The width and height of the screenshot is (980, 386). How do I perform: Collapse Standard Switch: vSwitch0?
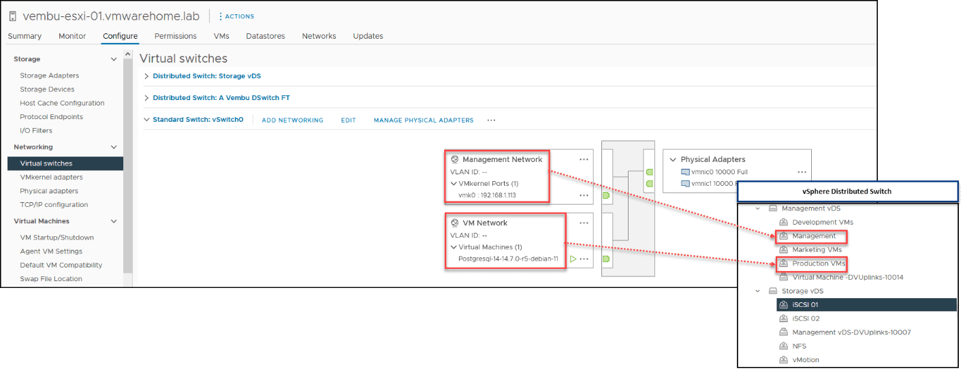coord(146,120)
